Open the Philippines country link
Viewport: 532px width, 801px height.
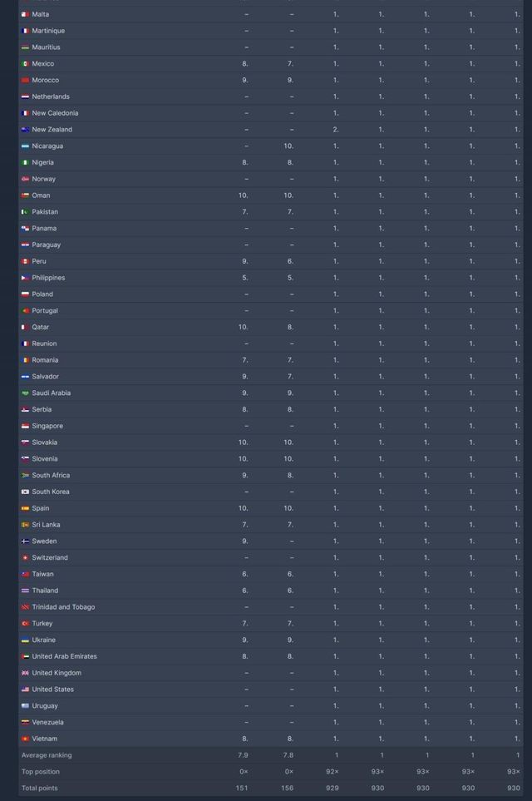[48, 278]
